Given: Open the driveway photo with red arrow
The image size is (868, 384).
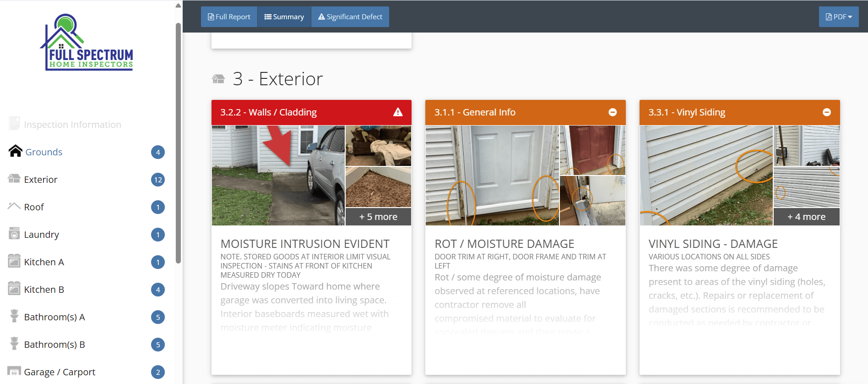Looking at the screenshot, I should click(278, 176).
